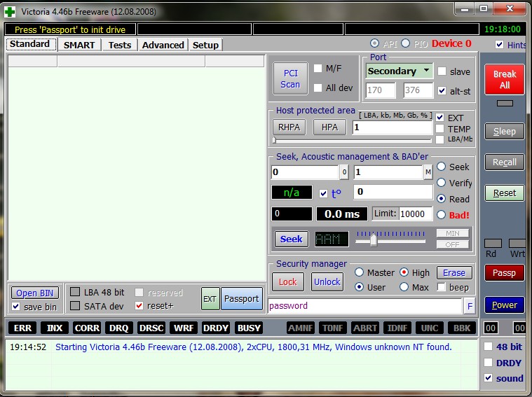Image resolution: width=532 pixels, height=397 pixels.
Task: Select the Verify radio button
Action: point(442,183)
